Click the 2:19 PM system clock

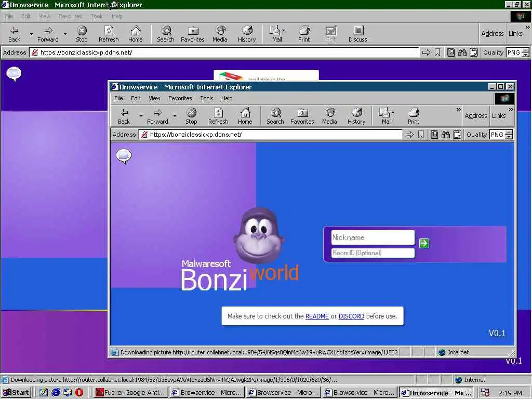(x=510, y=393)
